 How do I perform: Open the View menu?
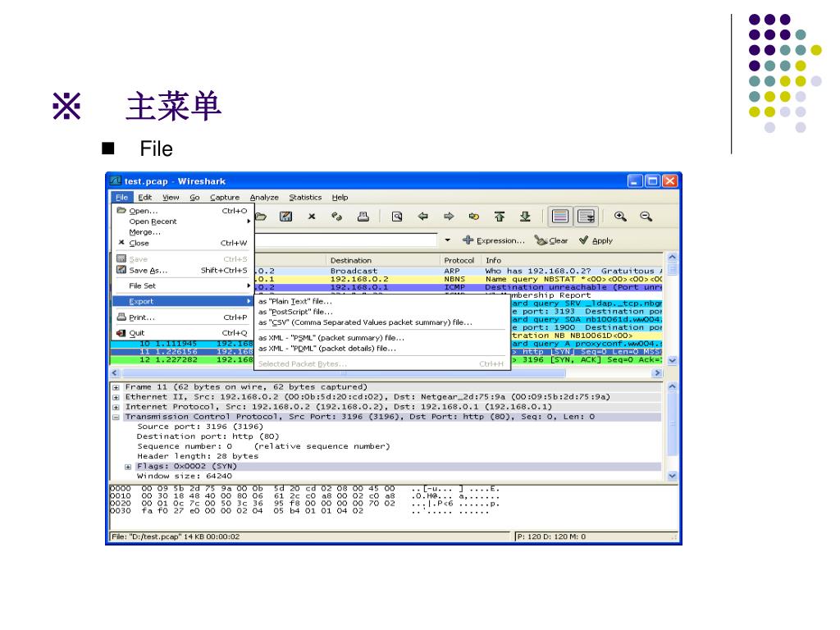tap(171, 197)
